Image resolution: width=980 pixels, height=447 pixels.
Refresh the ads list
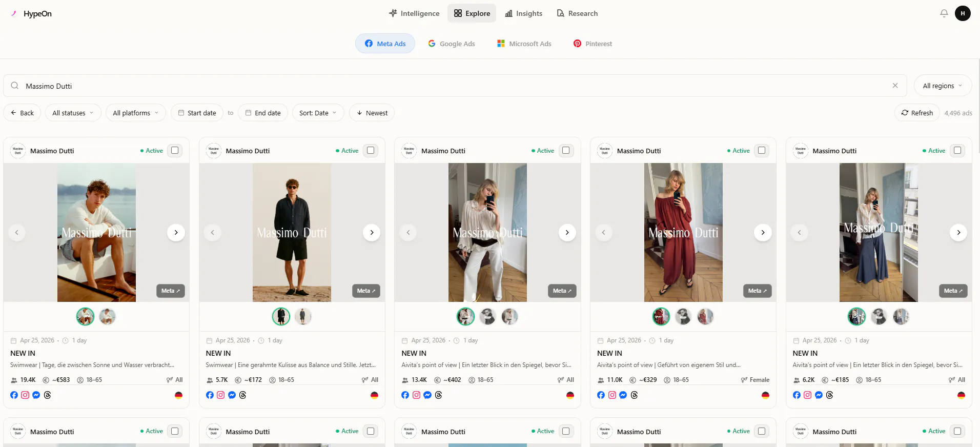tap(917, 113)
